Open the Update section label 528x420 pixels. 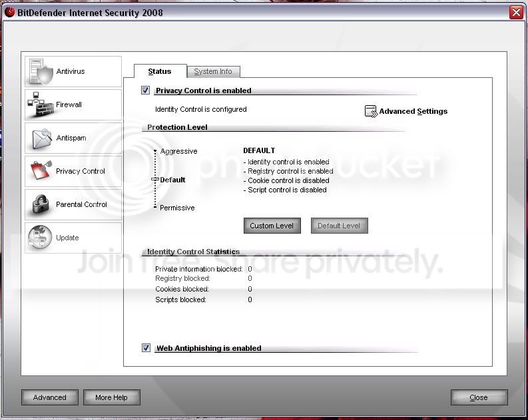67,238
